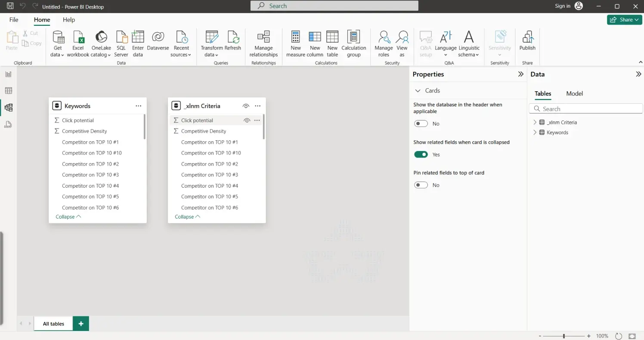Screen dimensions: 644x340
Task: Switch to Model view in the left sidebar
Action: coord(9,108)
